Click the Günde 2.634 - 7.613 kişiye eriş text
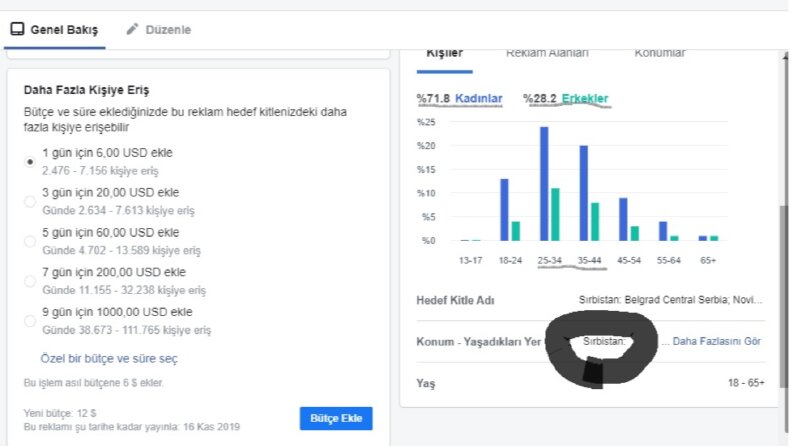This screenshot has width=793, height=446. click(118, 210)
